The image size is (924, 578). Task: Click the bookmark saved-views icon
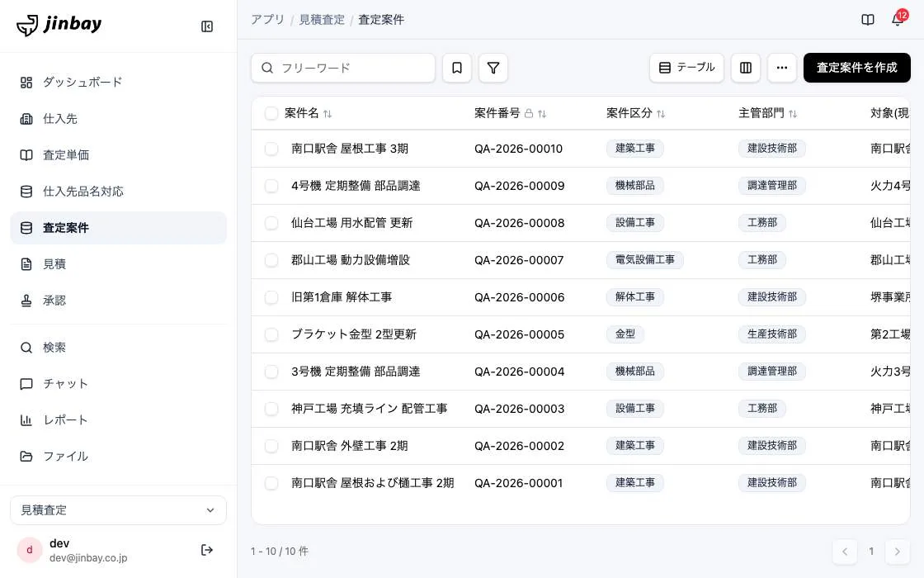coord(457,68)
